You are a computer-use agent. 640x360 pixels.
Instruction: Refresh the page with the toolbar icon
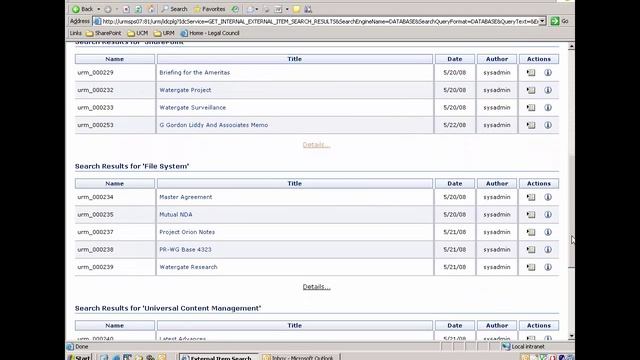(x=138, y=9)
